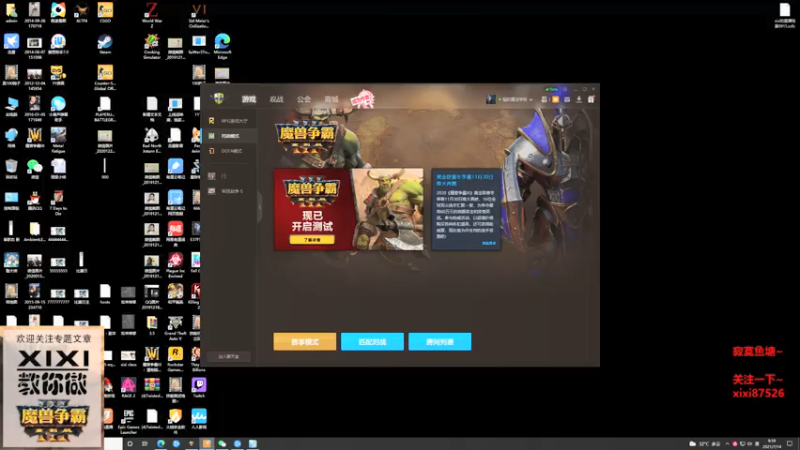Open the Microsoft Edge desktop shortcut
800x450 pixels.
222,46
